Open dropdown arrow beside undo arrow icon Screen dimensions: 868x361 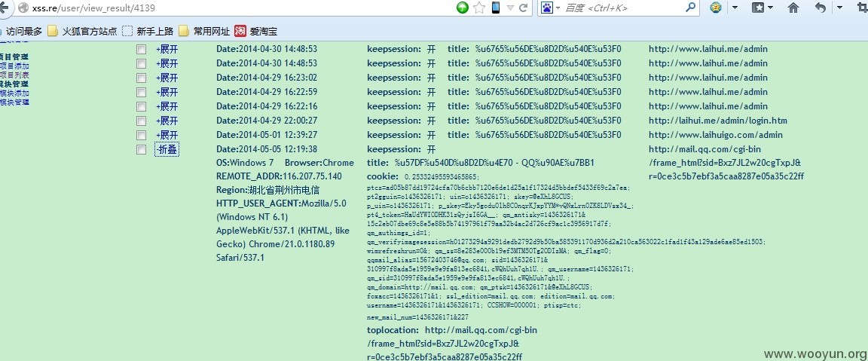click(840, 8)
